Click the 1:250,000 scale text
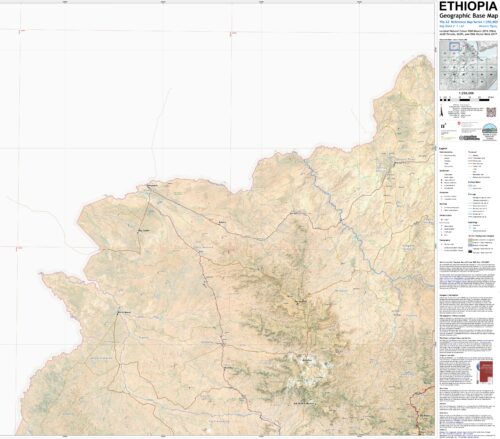The height and width of the screenshot is (439, 500). [466, 93]
